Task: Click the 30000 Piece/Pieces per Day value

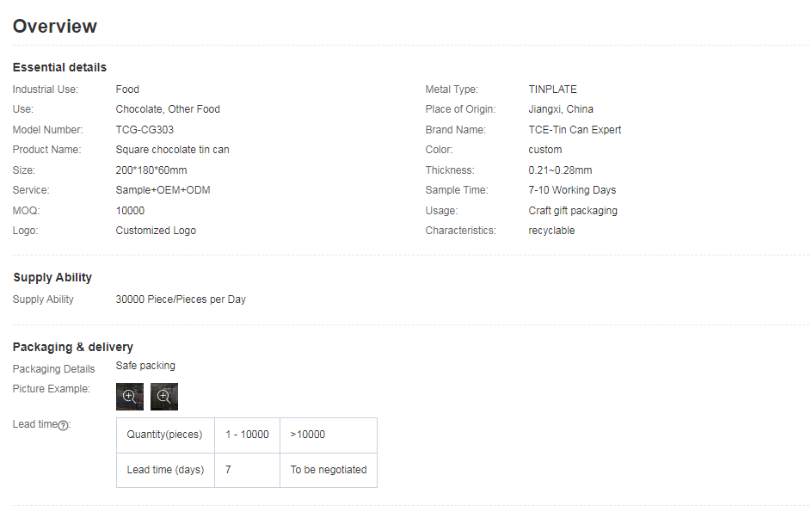Action: click(x=181, y=299)
